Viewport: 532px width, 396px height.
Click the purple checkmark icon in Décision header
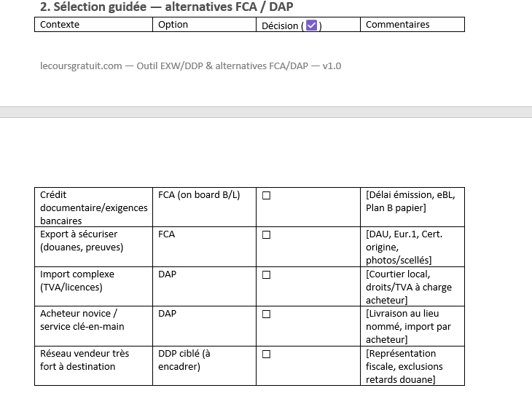311,25
